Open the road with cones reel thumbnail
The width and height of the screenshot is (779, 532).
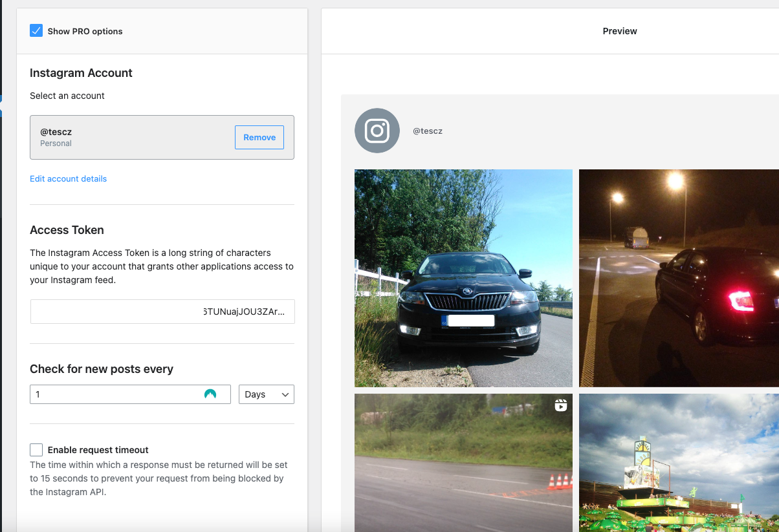[x=463, y=463]
